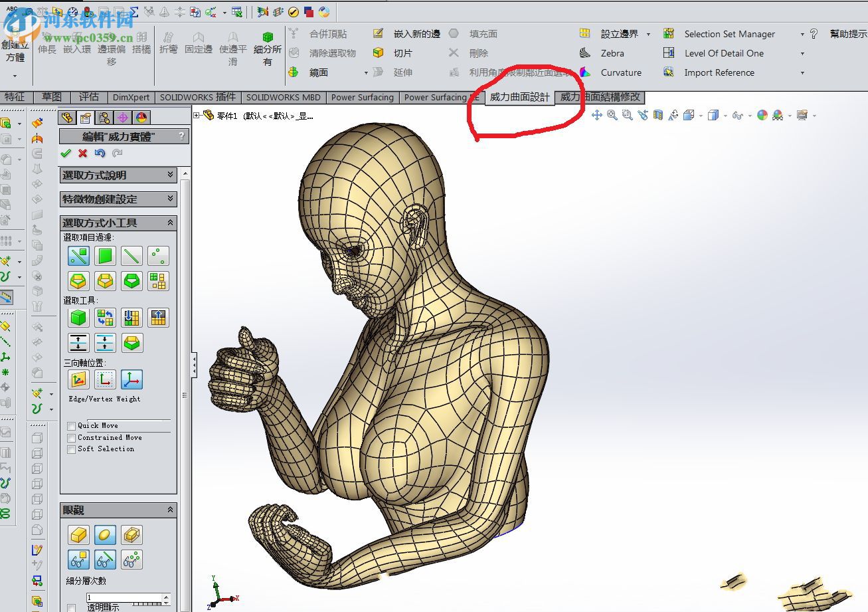
Task: Choose the triad on yellow plane icon
Action: (78, 379)
